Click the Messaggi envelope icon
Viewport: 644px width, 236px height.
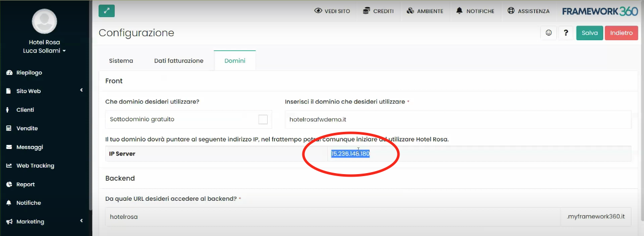coord(9,147)
